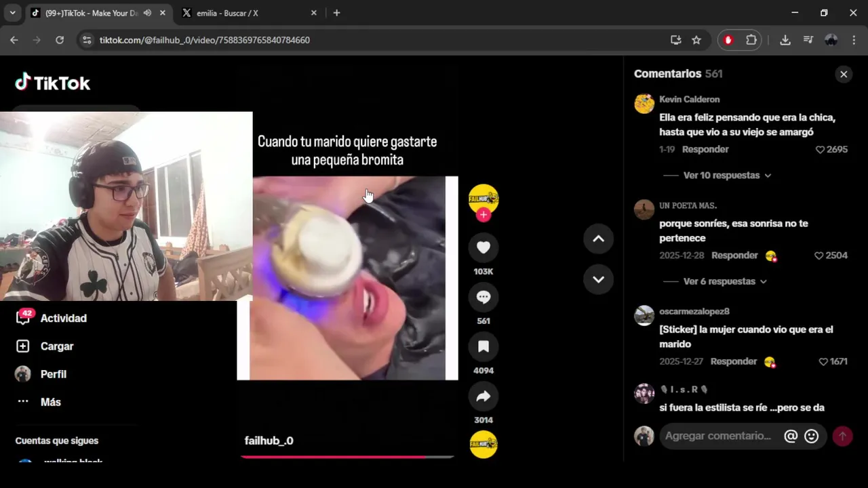868x488 pixels.
Task: Open the emoji picker in comment box
Action: (x=812, y=436)
